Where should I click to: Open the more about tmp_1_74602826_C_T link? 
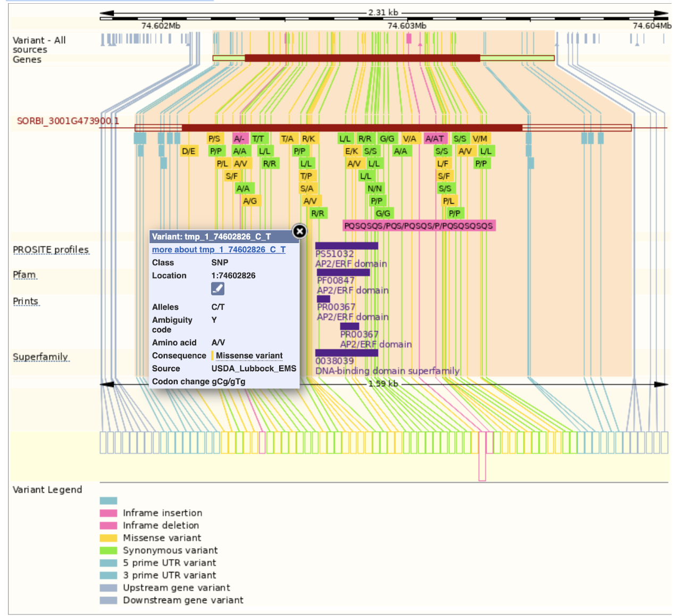pos(219,249)
